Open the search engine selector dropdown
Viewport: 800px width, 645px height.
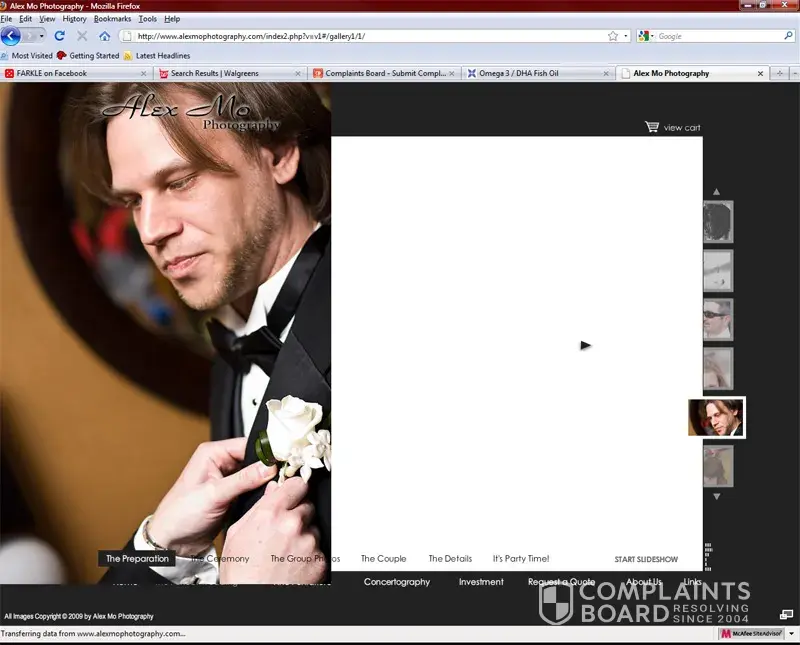[647, 36]
